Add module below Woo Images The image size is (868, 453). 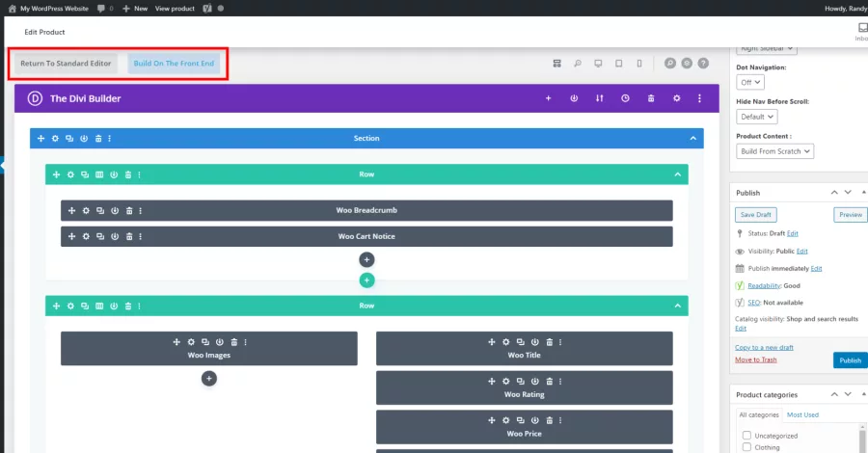point(208,379)
